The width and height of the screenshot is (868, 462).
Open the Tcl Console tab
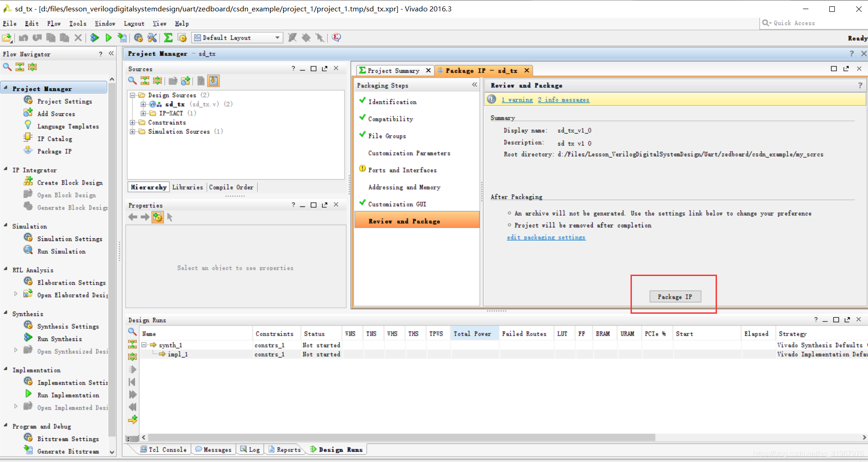(x=163, y=450)
